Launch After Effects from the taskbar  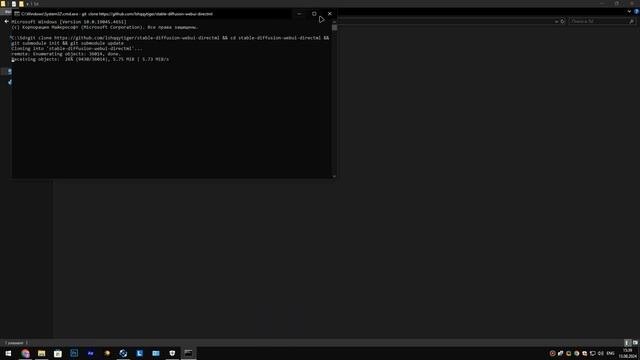(91, 353)
